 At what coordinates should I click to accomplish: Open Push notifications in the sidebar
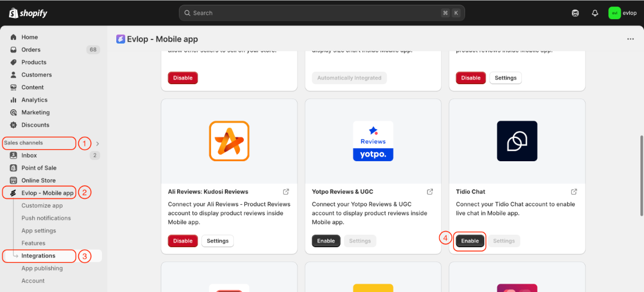click(47, 218)
